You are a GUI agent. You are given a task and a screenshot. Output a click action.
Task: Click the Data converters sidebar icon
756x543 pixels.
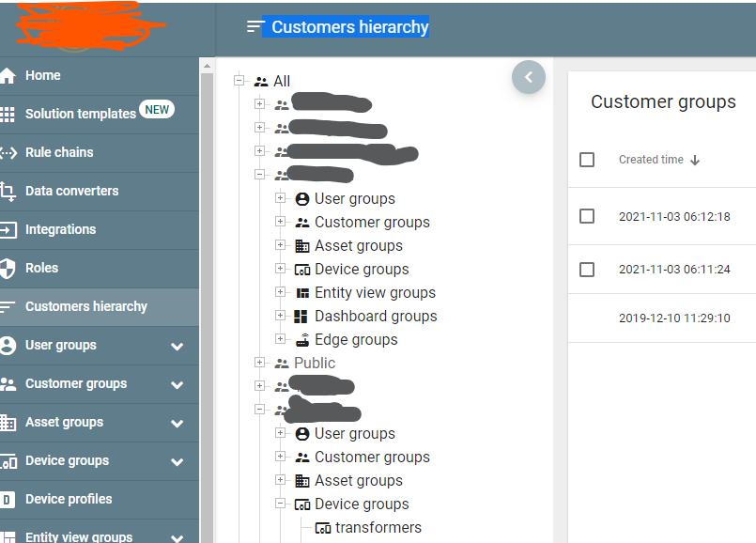click(x=11, y=191)
